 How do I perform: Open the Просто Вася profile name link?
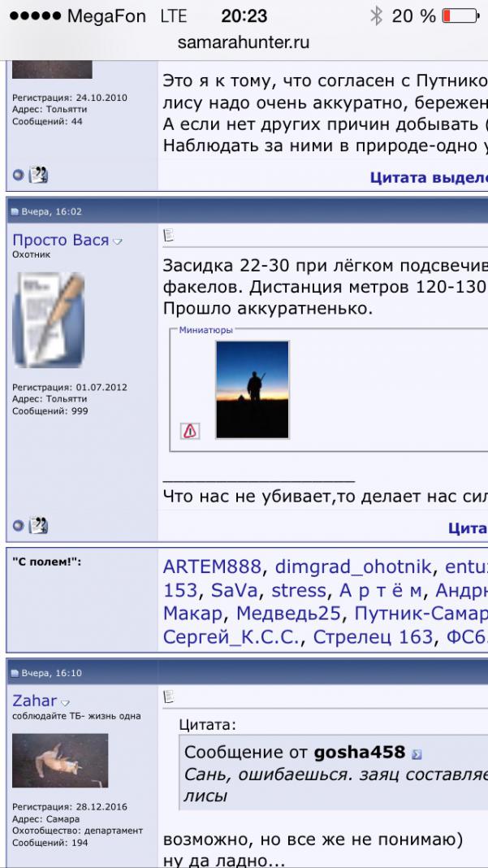(x=60, y=241)
